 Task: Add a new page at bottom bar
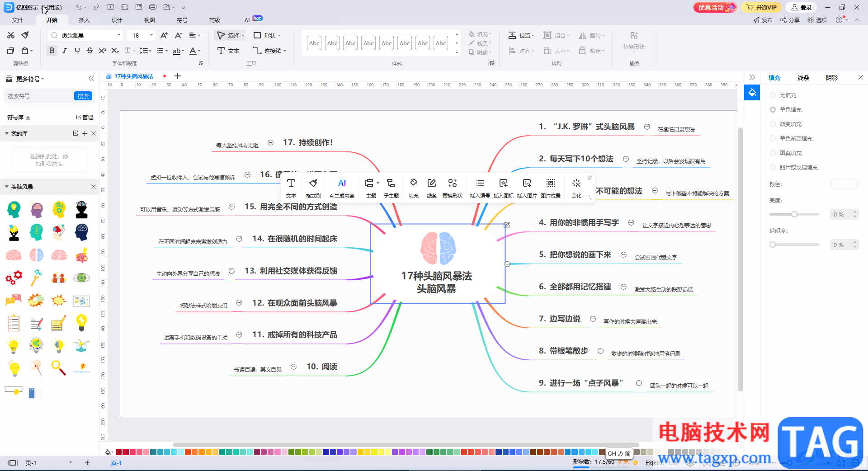87,463
